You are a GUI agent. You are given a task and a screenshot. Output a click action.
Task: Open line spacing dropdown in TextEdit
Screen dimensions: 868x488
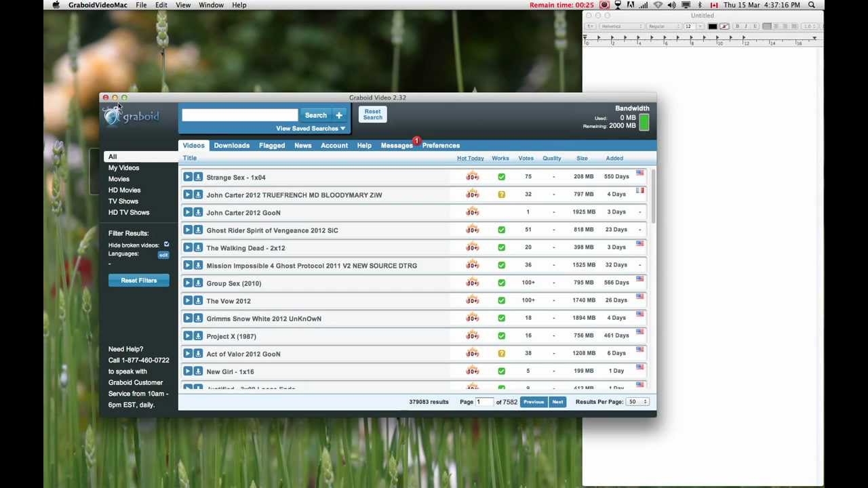pos(810,26)
